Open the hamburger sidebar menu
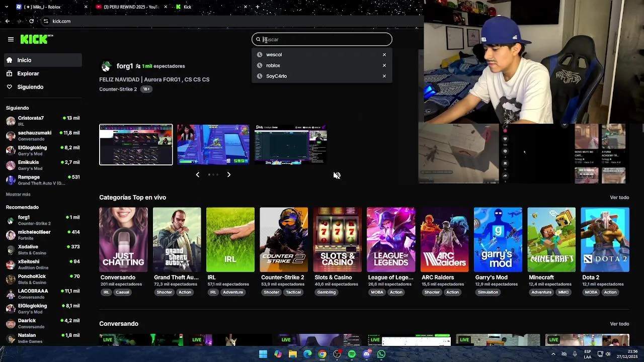 click(11, 39)
